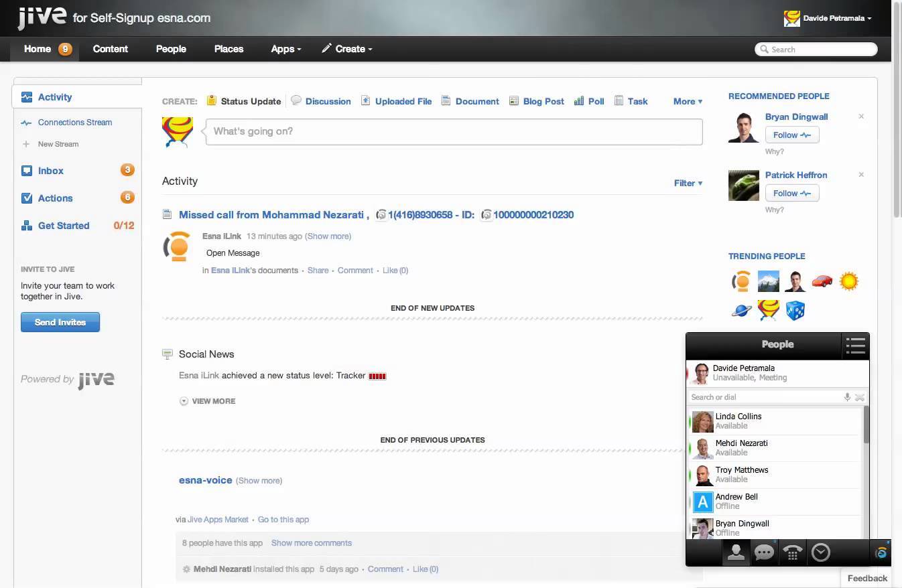Expand the Apps menu

pos(286,49)
